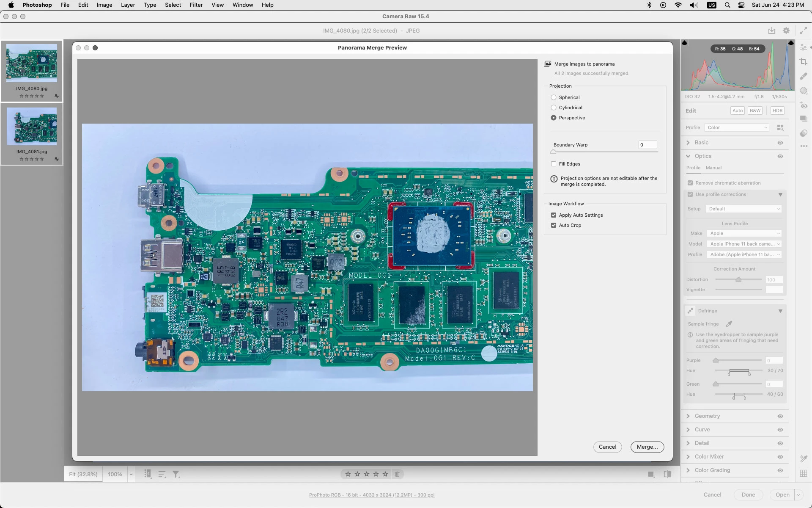Expand the Color Grading panel
Viewport: 812px width, 508px height.
[x=712, y=470]
